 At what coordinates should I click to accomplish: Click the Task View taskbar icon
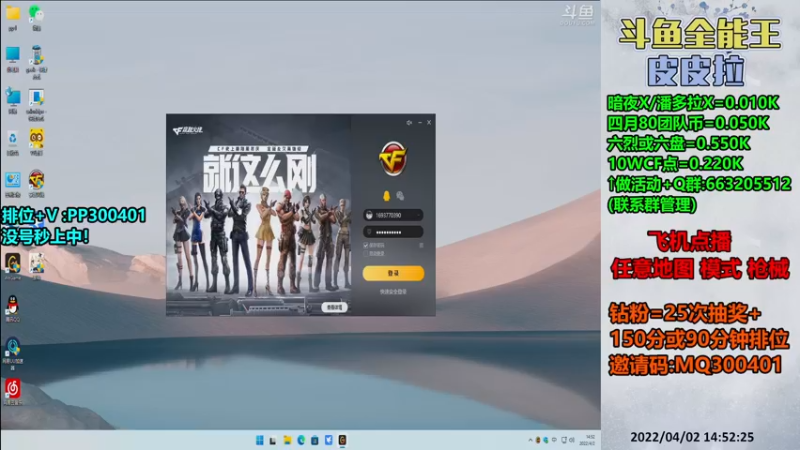pos(273,440)
